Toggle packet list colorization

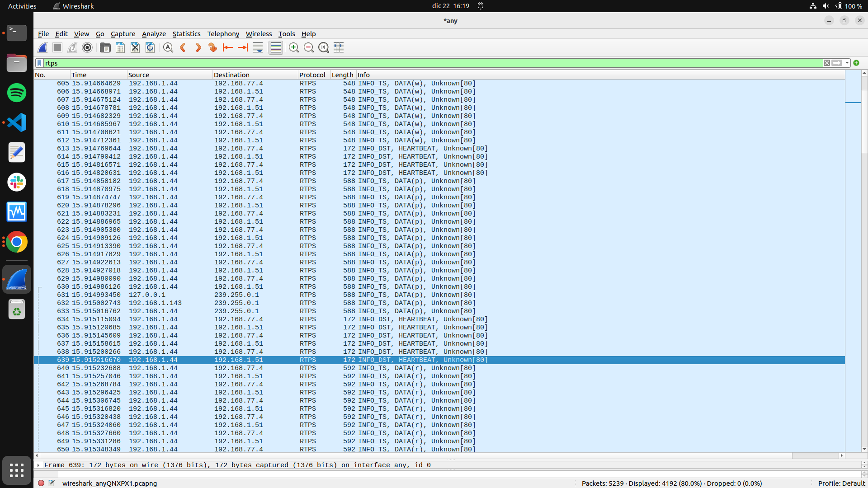(275, 47)
